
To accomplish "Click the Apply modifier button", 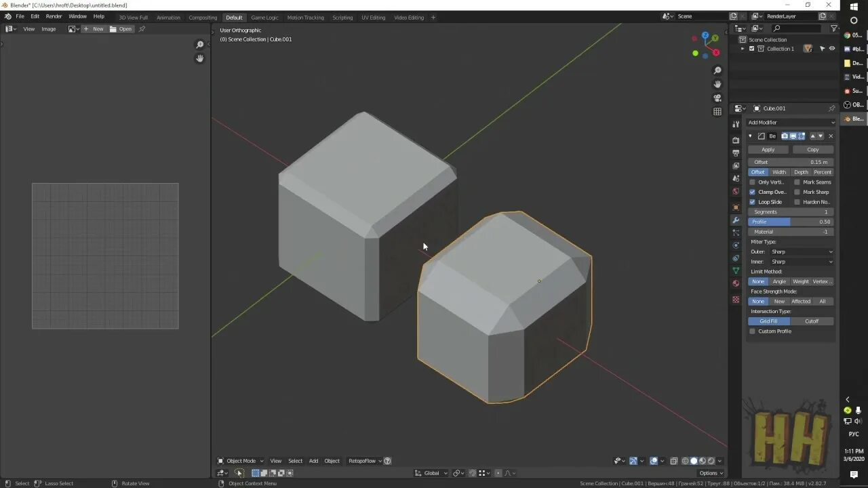I will tap(768, 150).
